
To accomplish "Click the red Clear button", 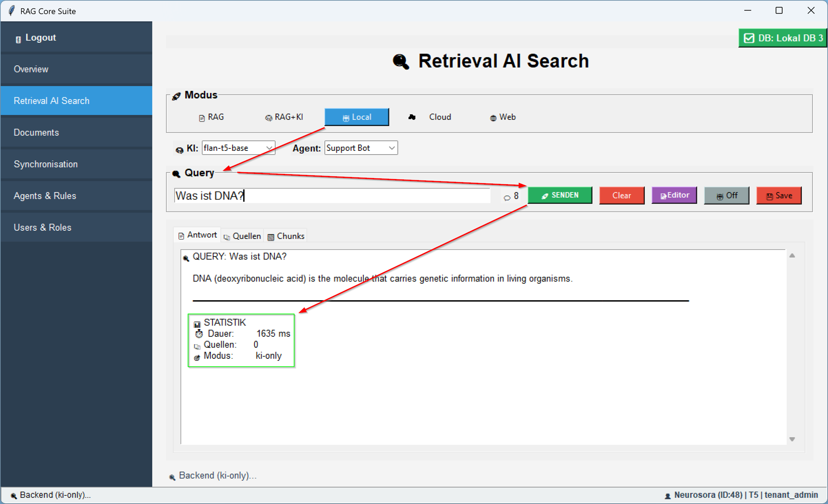I will pos(621,196).
